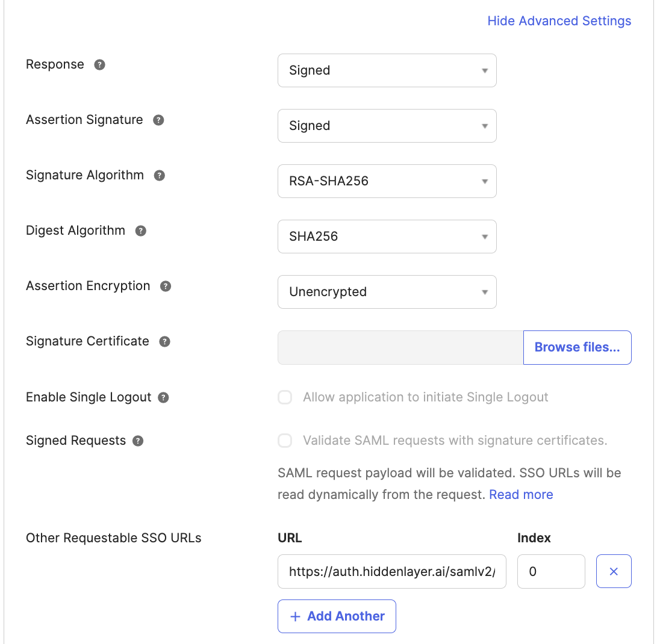
Task: Remove the SSO URL entry via X icon
Action: 614,571
